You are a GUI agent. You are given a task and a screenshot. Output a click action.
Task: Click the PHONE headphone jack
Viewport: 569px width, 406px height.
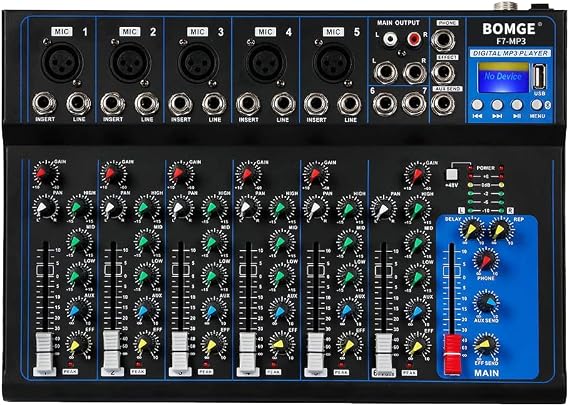[x=443, y=39]
